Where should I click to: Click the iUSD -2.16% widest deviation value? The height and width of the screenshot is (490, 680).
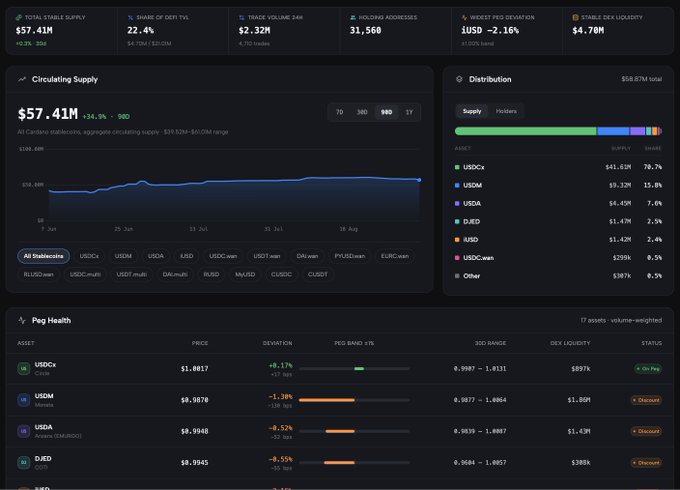coord(490,30)
